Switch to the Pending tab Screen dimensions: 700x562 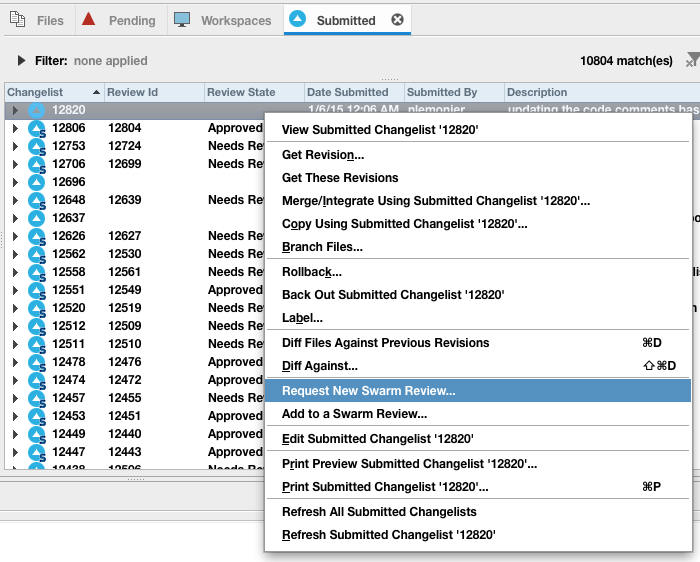point(121,20)
